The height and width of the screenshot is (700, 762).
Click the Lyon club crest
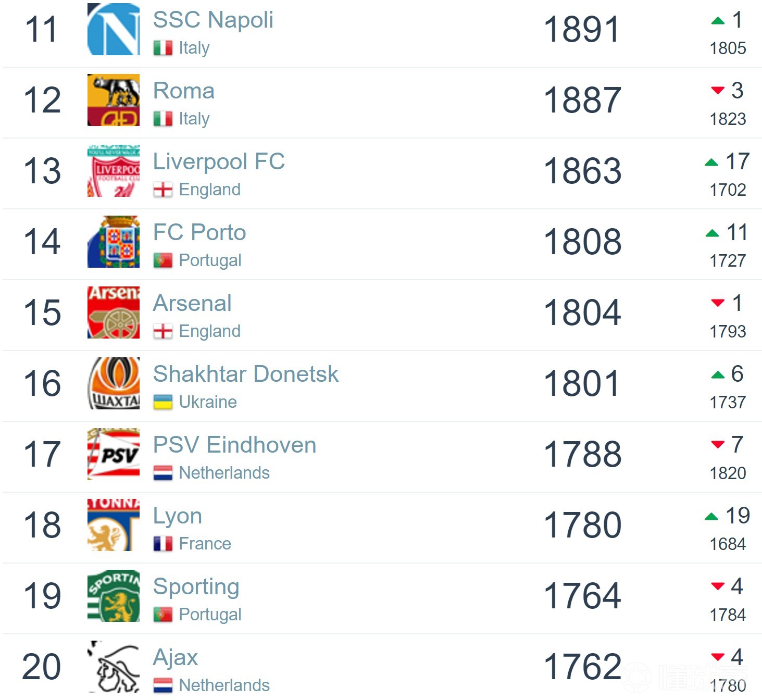[x=113, y=525]
